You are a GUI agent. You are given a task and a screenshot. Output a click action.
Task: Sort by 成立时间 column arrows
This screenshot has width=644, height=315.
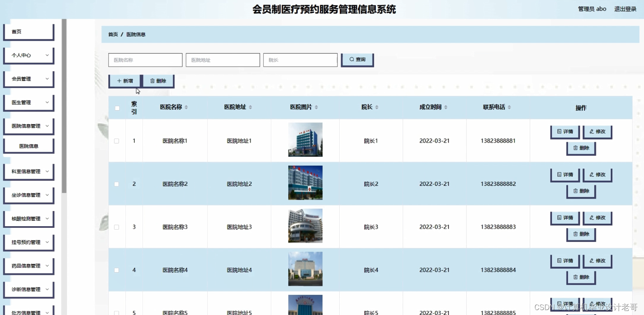point(446,107)
